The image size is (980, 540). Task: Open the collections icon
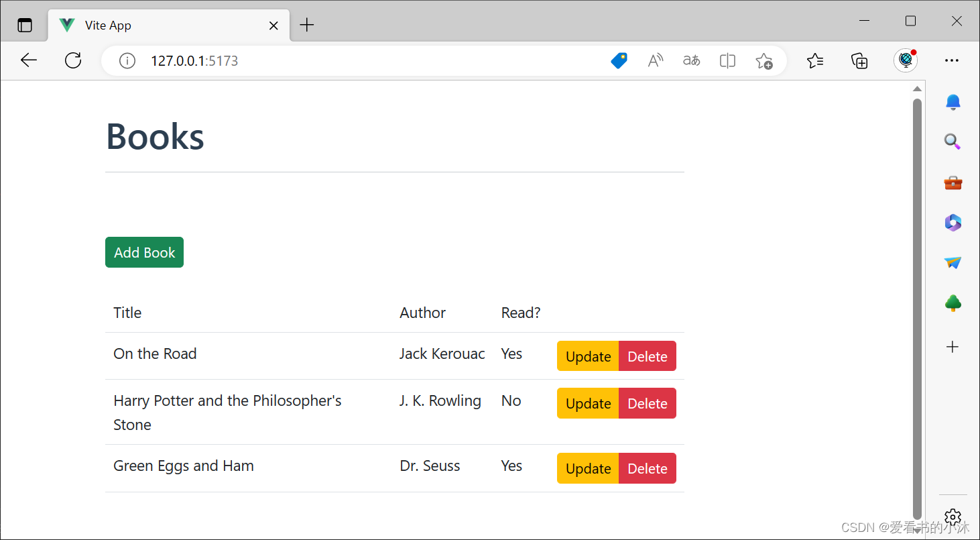[859, 61]
